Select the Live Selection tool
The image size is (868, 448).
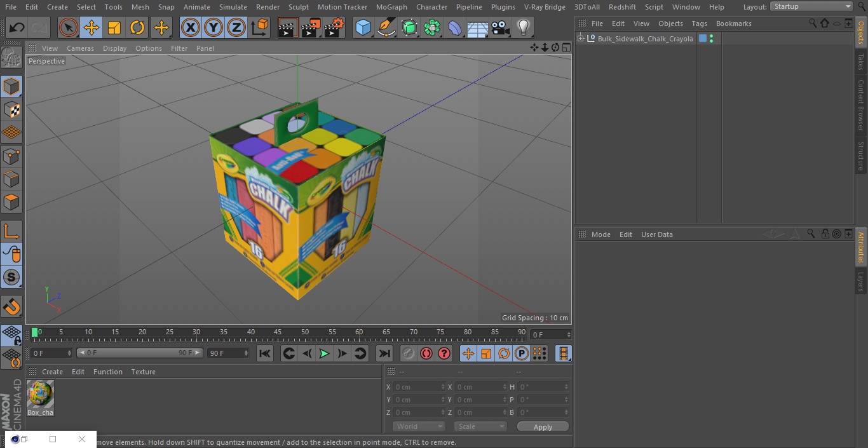pos(69,27)
